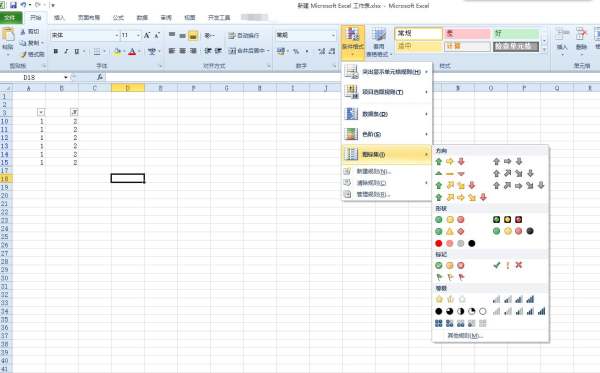Select the 3 signs icon set
This screenshot has height=373, width=600.
click(450, 231)
